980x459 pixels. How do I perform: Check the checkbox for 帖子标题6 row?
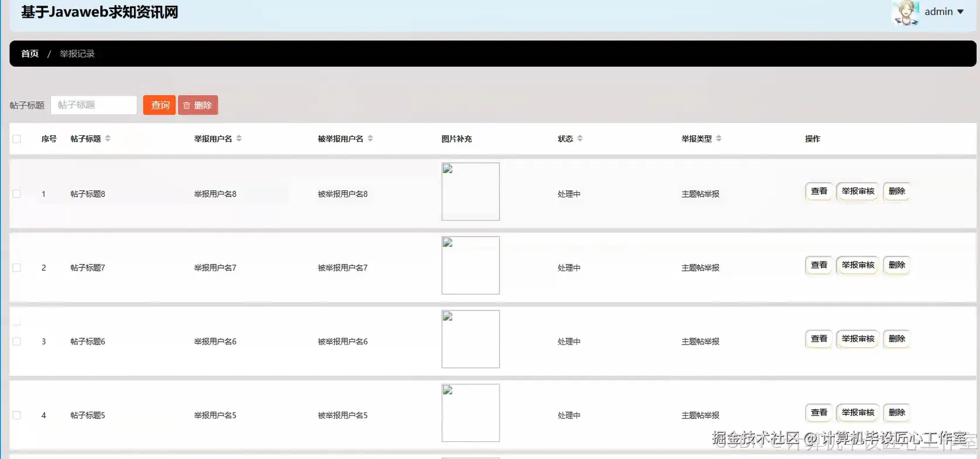16,341
